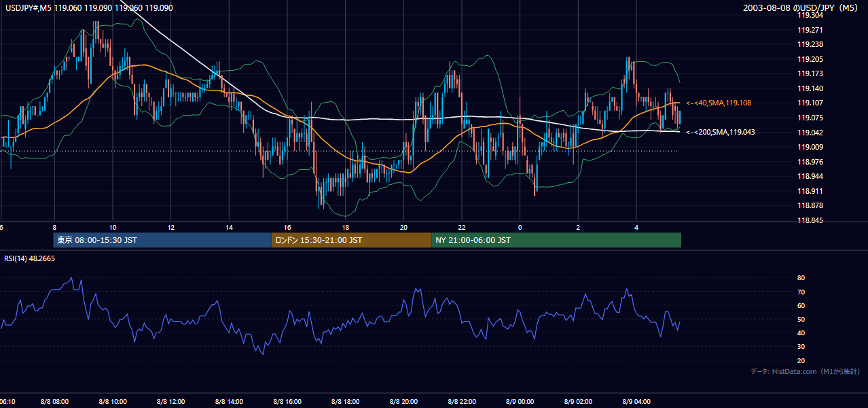Viewport: 868px width, 408px height.
Task: Click the 8/8 08:00 time label
Action: pyautogui.click(x=54, y=402)
